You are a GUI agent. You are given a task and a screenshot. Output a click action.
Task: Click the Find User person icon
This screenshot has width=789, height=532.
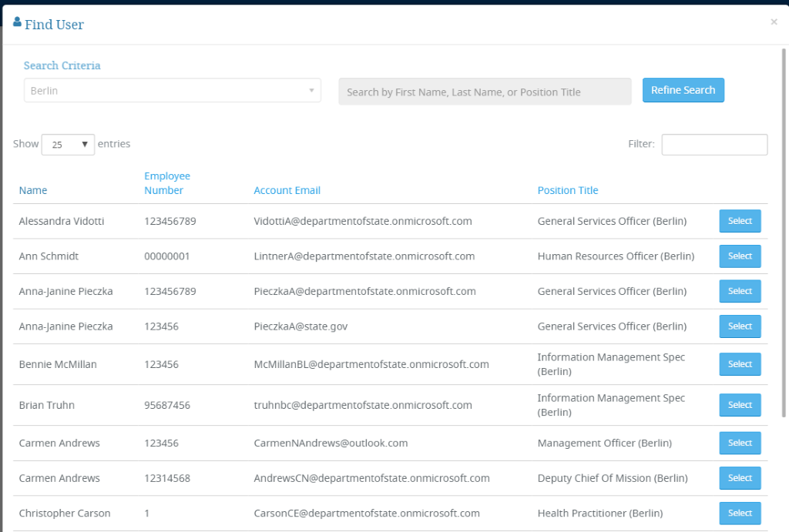[x=17, y=22]
